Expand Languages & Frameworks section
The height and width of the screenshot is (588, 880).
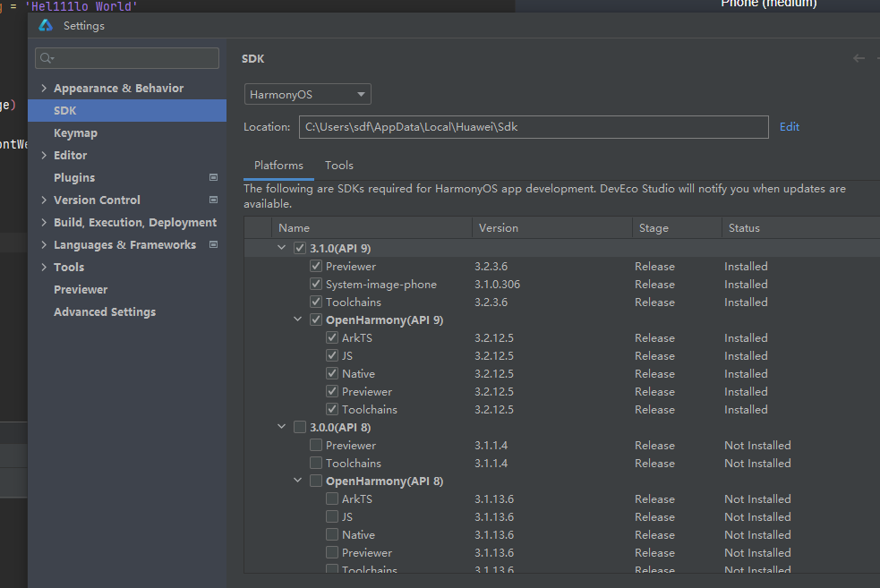click(44, 244)
